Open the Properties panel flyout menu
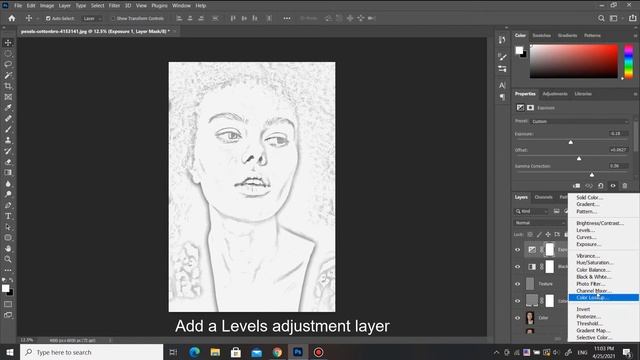640x360 pixels. 635,94
